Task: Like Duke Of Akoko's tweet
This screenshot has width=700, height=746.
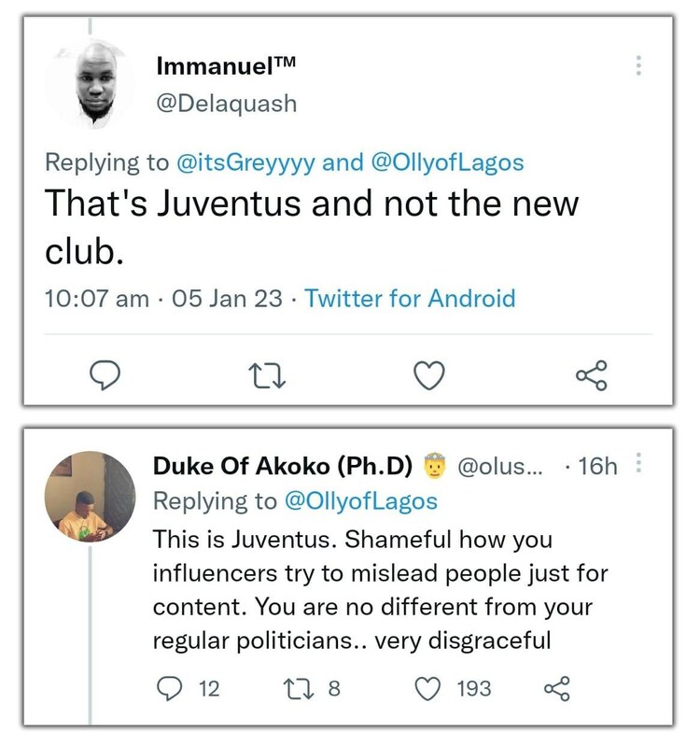Action: (428, 689)
